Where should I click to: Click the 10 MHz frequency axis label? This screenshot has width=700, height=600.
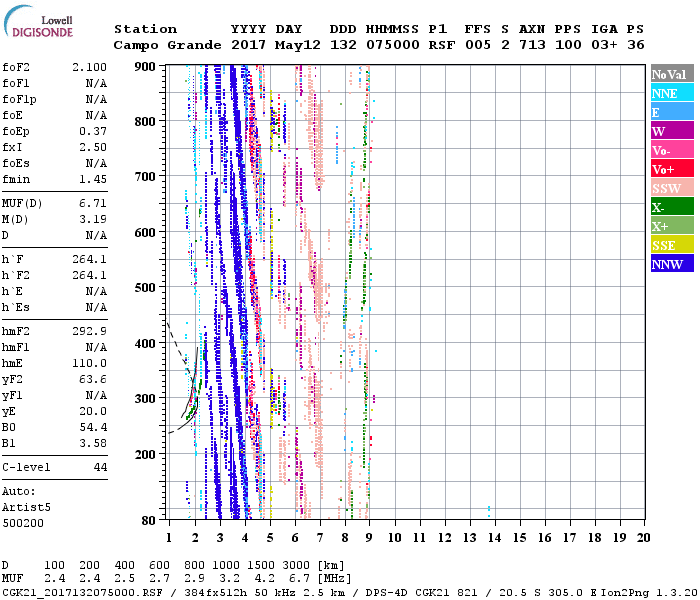click(395, 538)
